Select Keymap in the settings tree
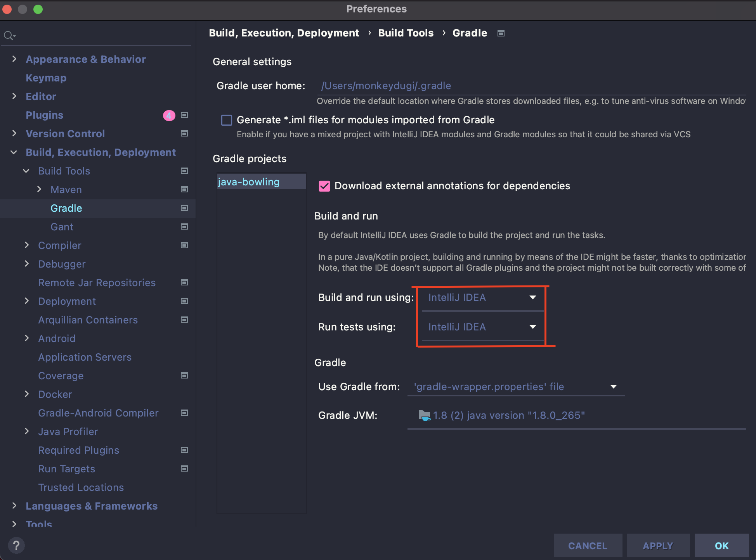756x560 pixels. [46, 78]
